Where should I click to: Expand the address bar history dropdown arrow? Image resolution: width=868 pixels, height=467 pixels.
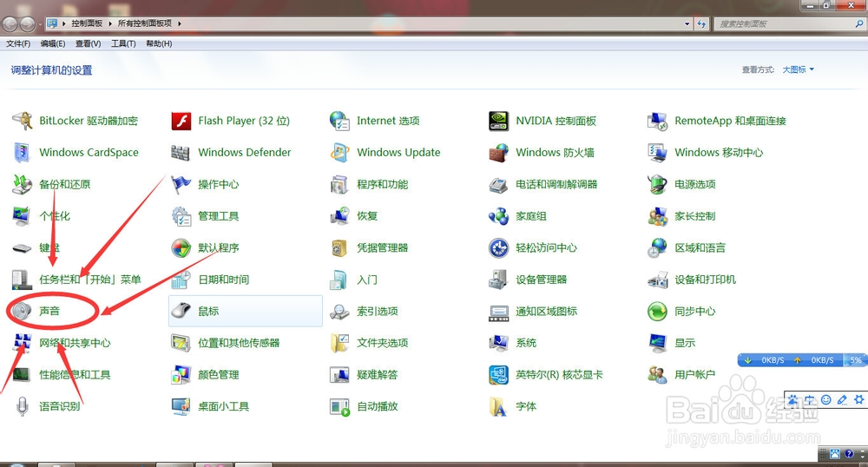[687, 23]
